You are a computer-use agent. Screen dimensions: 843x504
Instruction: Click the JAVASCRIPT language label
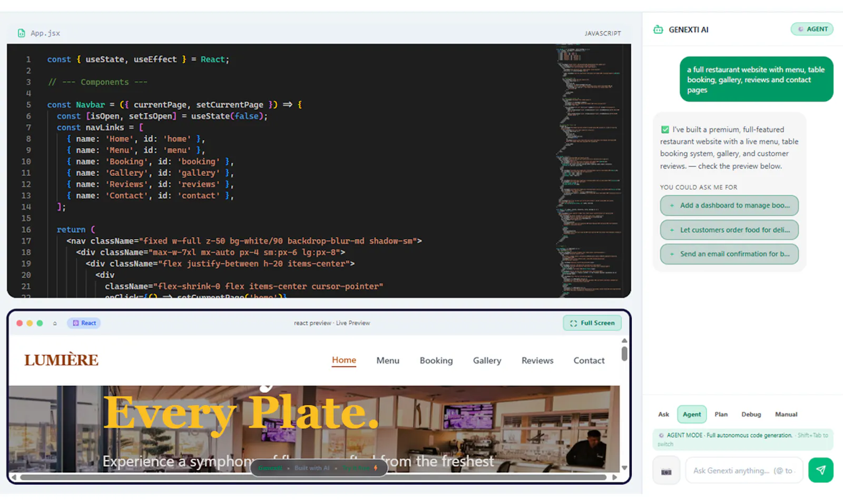[602, 33]
